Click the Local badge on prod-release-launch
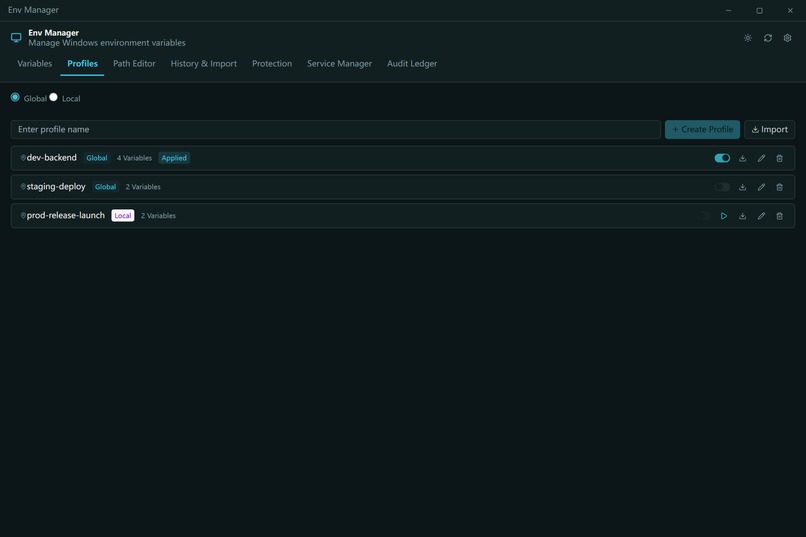The width and height of the screenshot is (806, 537). tap(123, 216)
